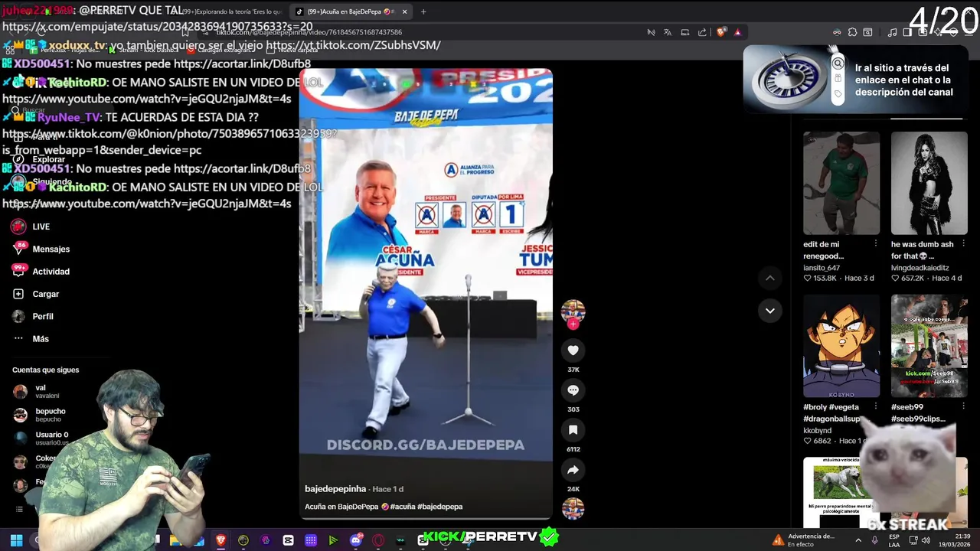
Task: Open 'edit de mi renegood' thumbnail
Action: click(841, 183)
